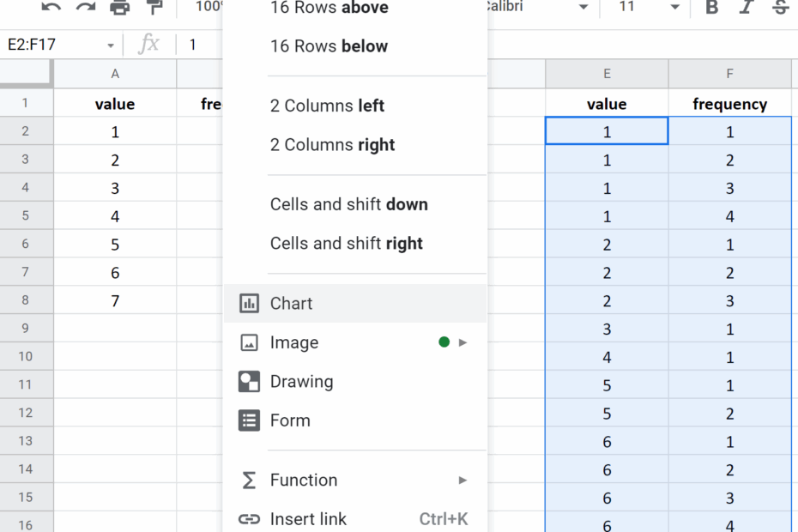This screenshot has height=532, width=798.
Task: Click cell F5 containing 4
Action: pyautogui.click(x=730, y=216)
